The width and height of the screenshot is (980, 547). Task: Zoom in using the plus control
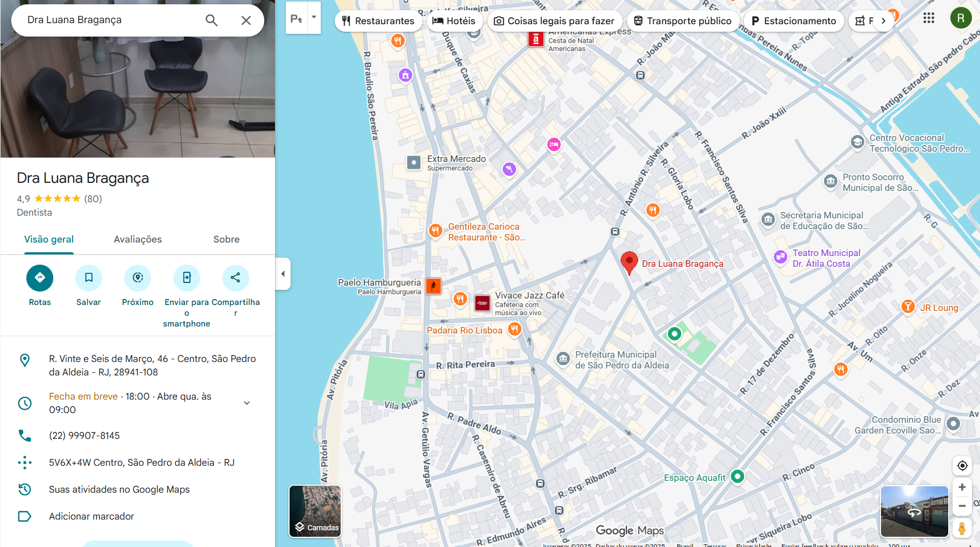click(962, 487)
